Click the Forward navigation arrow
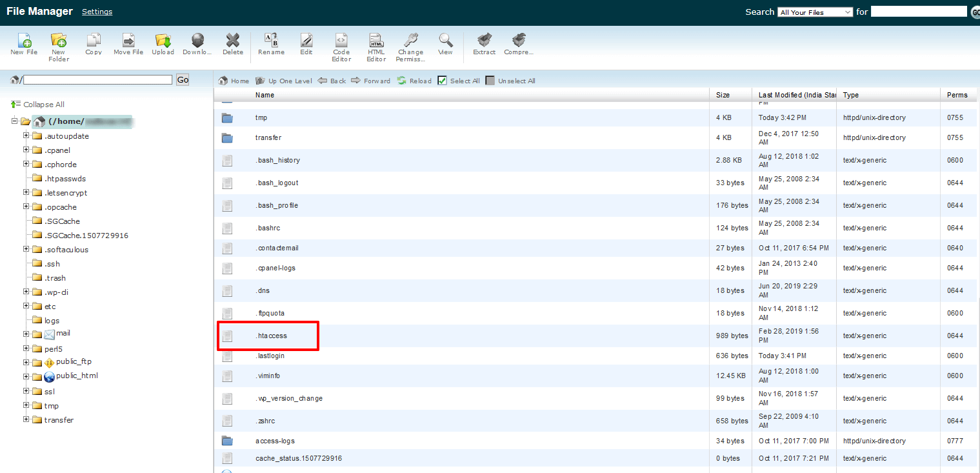The image size is (980, 473). 371,81
